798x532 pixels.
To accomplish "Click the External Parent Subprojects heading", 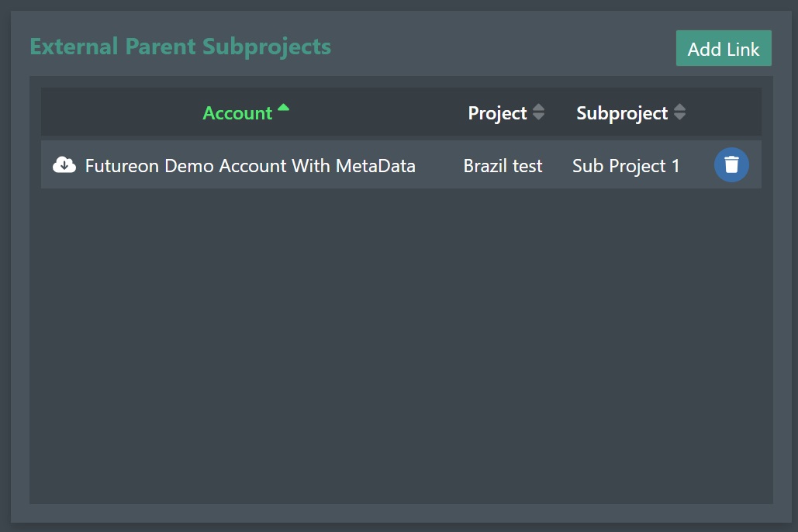I will click(180, 47).
